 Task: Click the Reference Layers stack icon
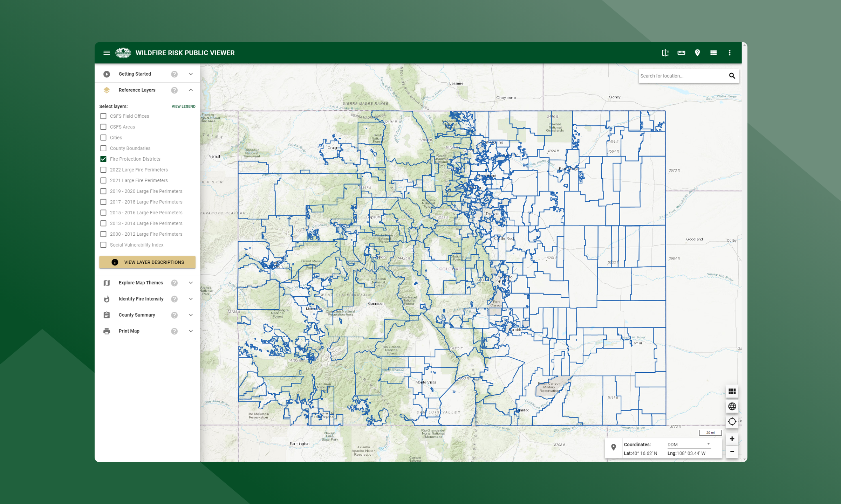coord(107,90)
